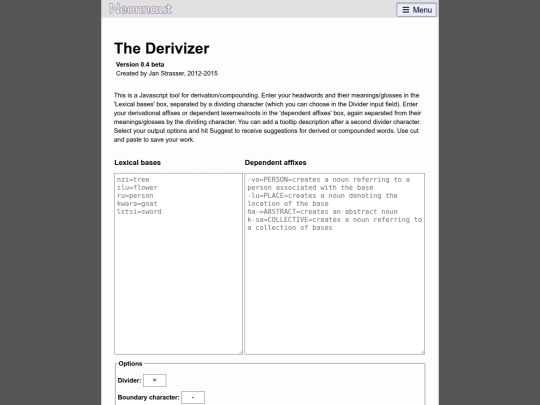Screen dimensions: 540x405
Task: Click 'The Derivizer' heading
Action: pyautogui.click(x=162, y=48)
